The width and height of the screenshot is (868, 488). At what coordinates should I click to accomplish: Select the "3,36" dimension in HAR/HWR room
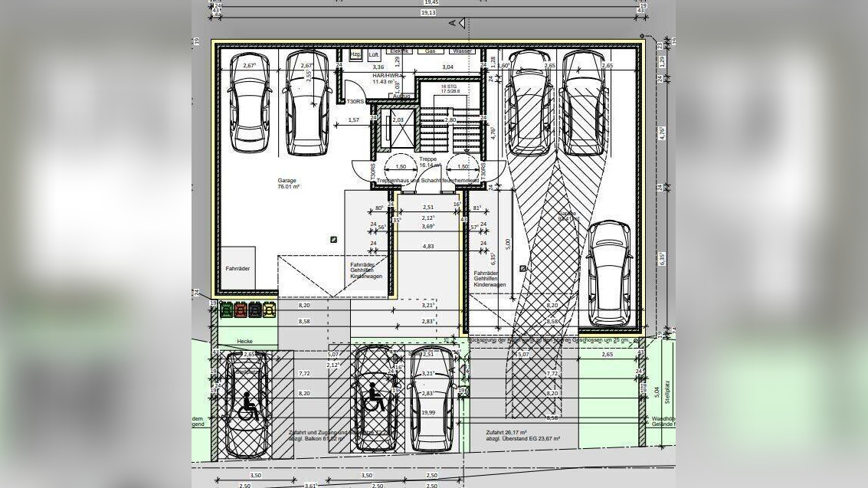click(378, 67)
